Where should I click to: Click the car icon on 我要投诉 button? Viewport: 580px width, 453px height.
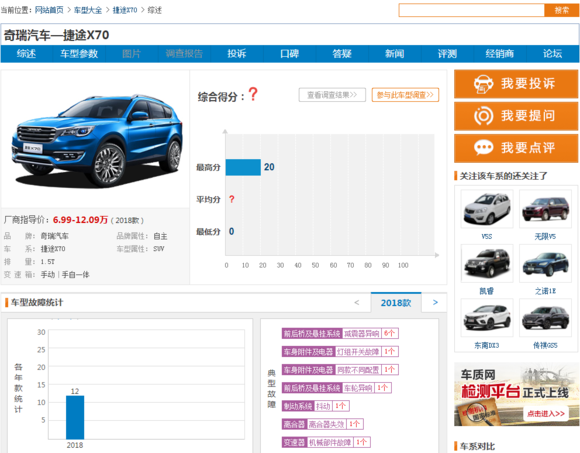click(x=483, y=84)
